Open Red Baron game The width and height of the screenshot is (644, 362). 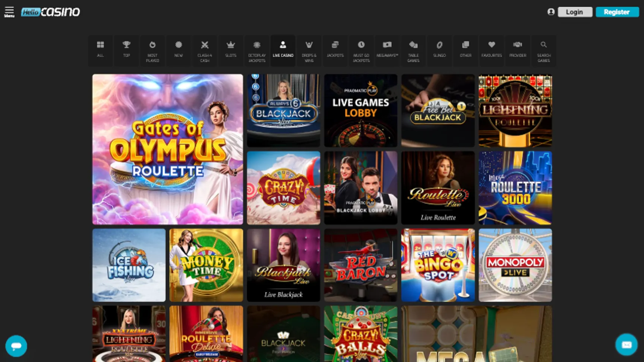(x=361, y=265)
